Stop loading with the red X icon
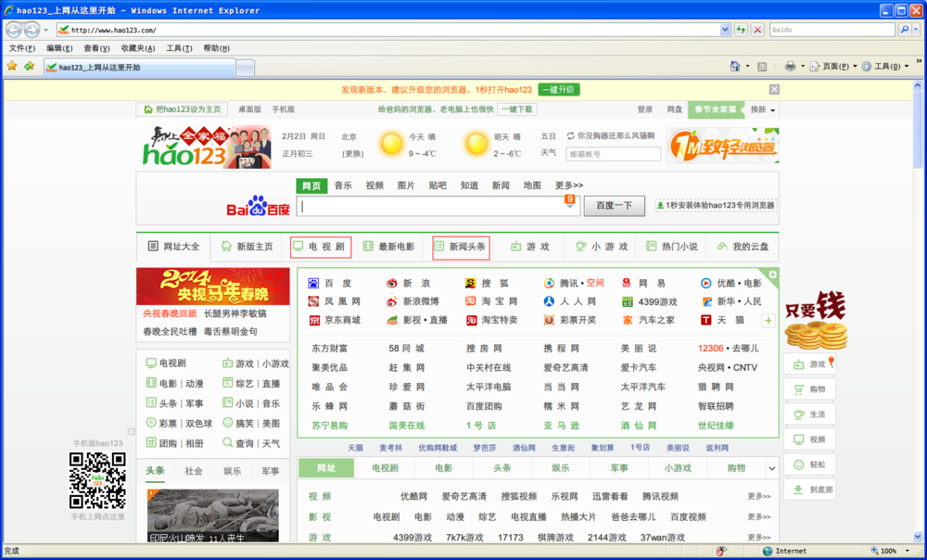 (757, 30)
